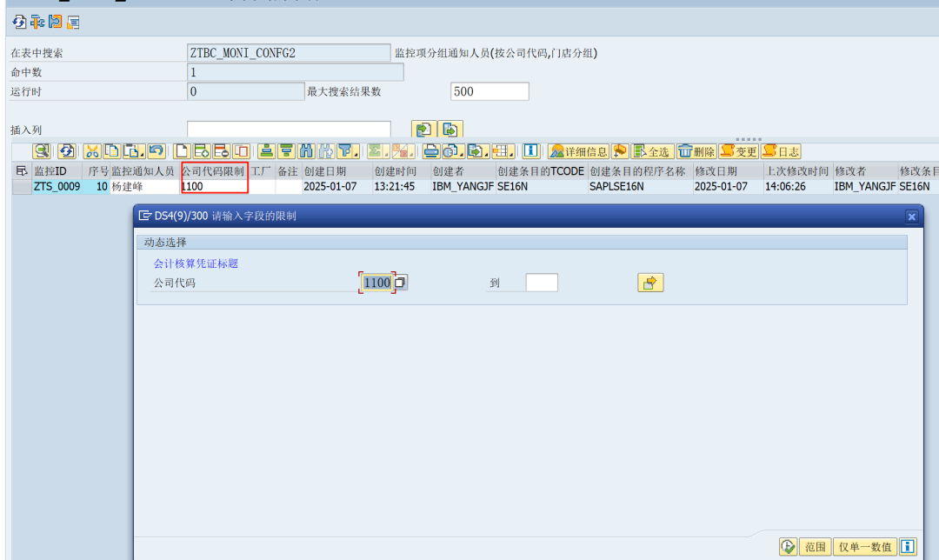The width and height of the screenshot is (939, 560).
Task: Click the value help icon beside 1100
Action: (401, 282)
